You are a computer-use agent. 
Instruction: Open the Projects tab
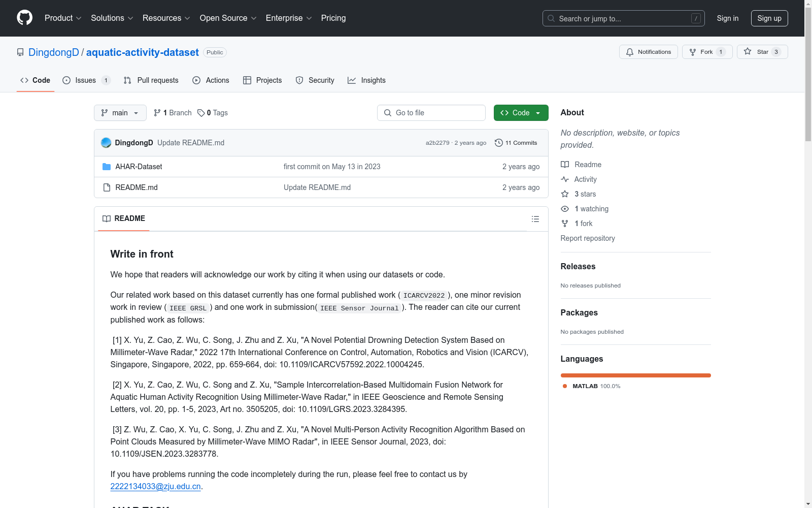(262, 80)
